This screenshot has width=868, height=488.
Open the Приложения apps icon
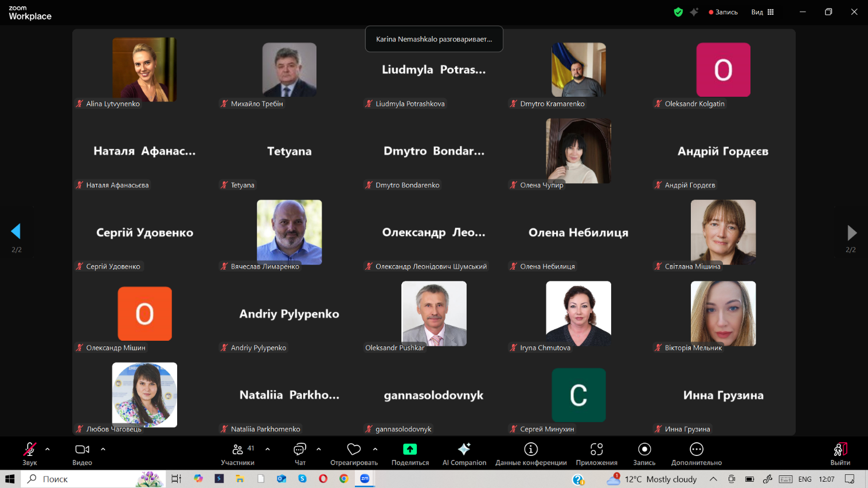click(x=597, y=449)
